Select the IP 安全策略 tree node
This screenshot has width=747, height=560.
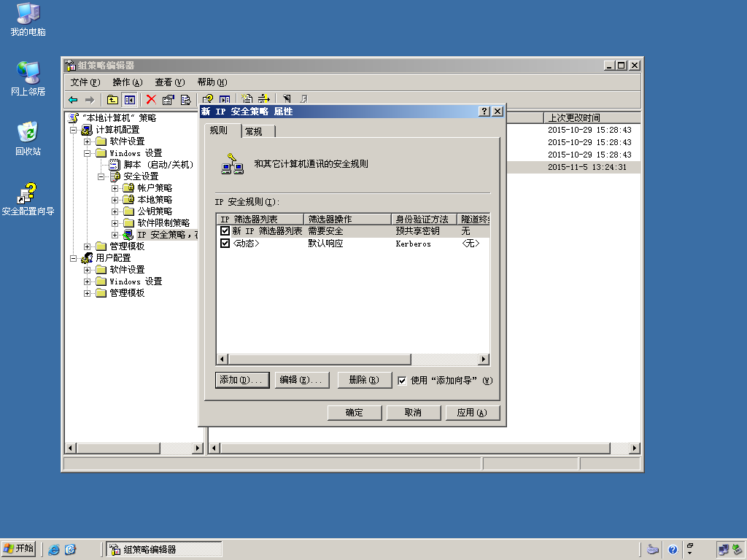[167, 235]
